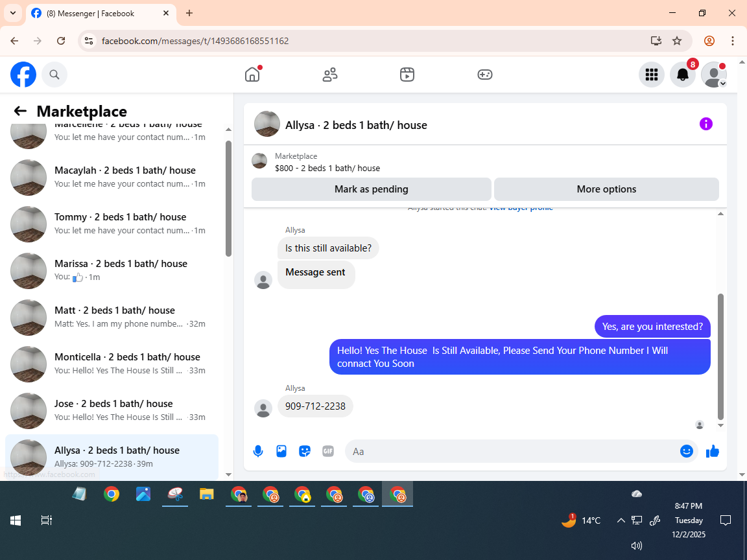Close the Messenger browser tab
747x560 pixels.
166,14
